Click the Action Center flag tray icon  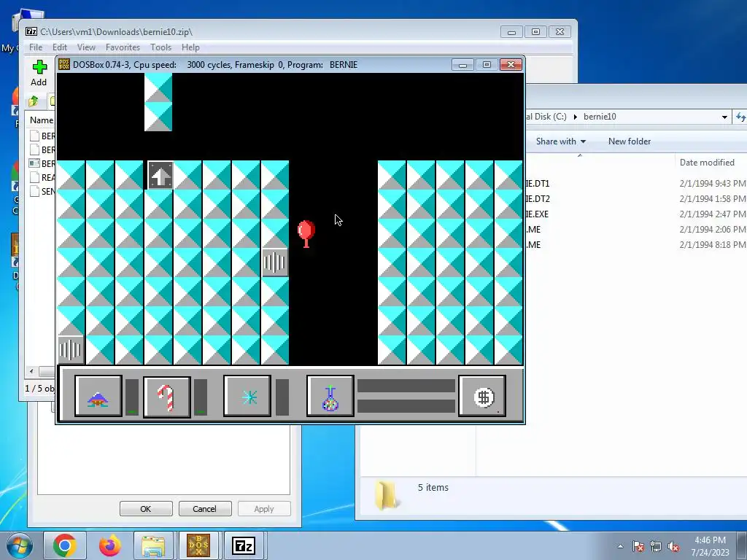pyautogui.click(x=638, y=546)
